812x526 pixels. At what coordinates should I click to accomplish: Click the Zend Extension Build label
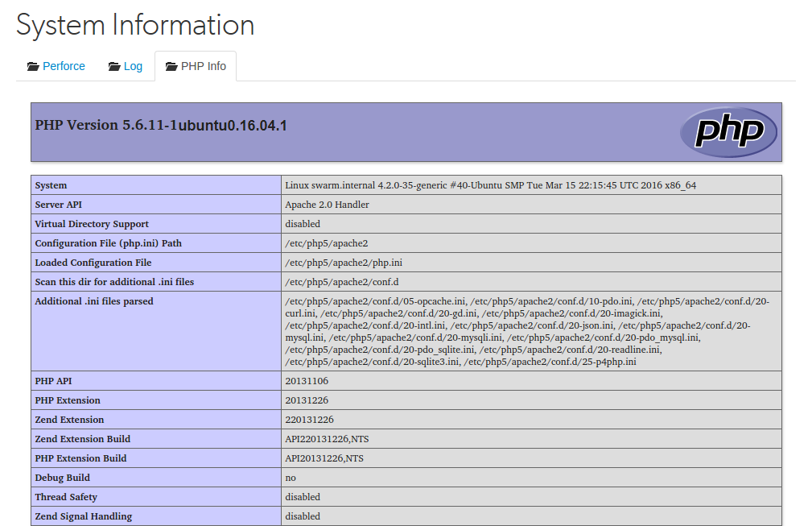coord(82,439)
